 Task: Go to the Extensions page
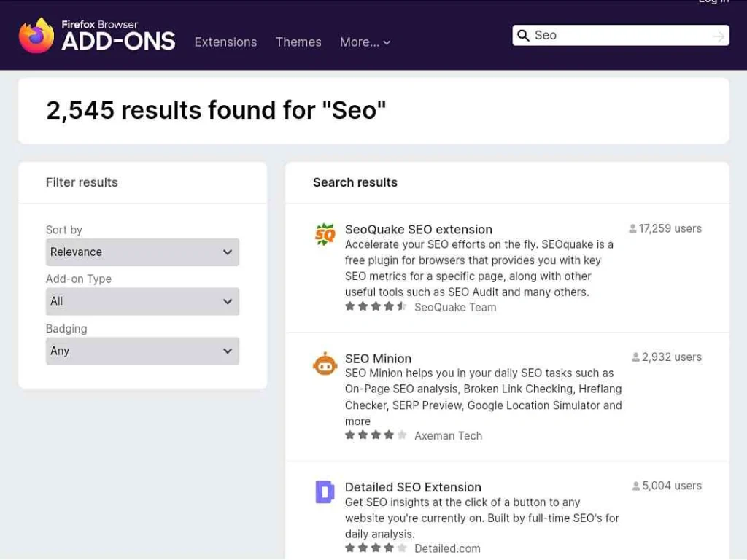coord(225,42)
